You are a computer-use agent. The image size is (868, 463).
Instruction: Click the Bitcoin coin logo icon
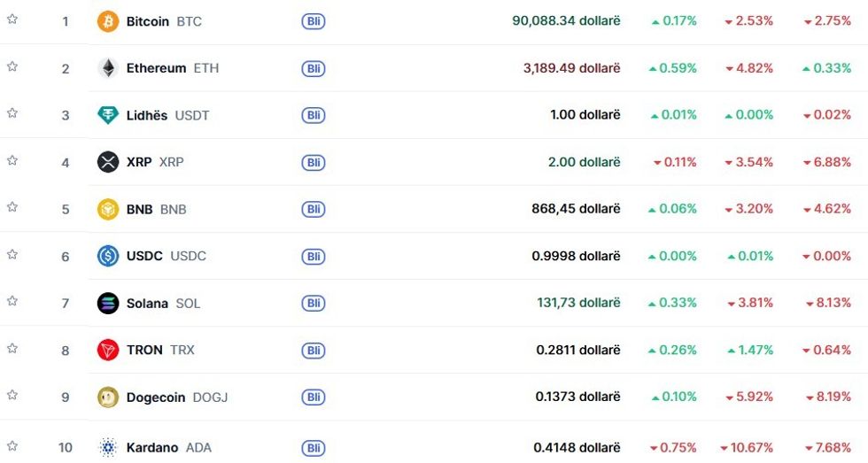click(108, 21)
